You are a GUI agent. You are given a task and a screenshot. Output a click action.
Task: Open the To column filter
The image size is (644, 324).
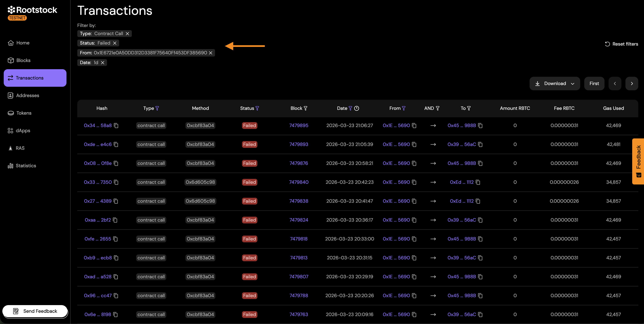point(469,108)
